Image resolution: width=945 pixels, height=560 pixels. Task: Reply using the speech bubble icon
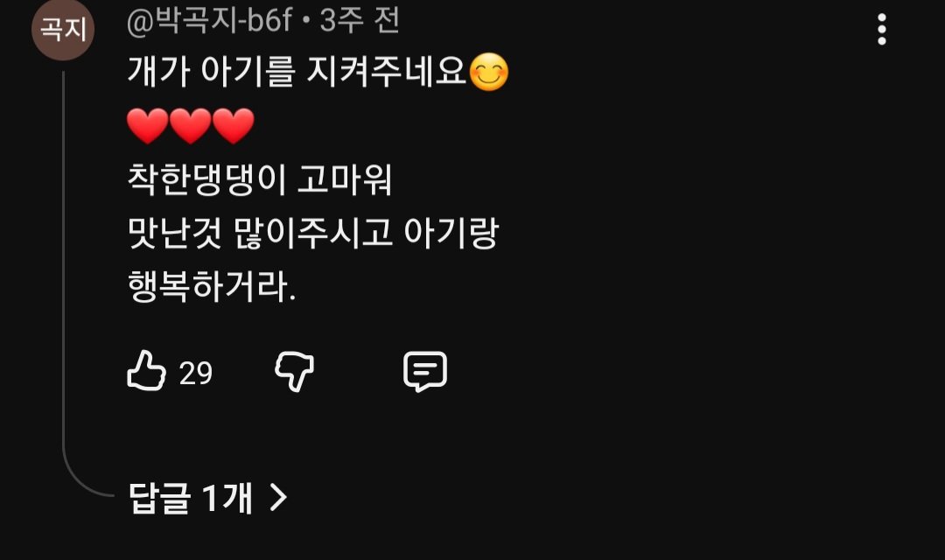pos(425,371)
